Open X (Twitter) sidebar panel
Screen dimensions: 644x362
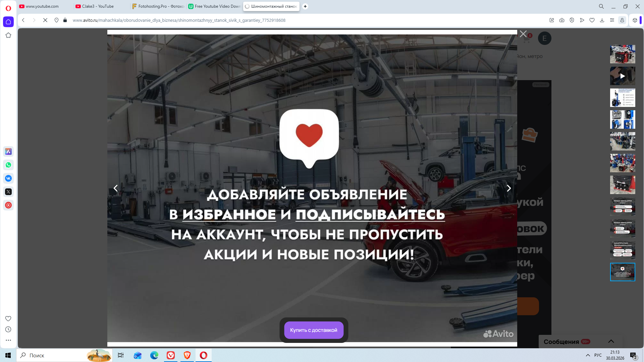8,192
